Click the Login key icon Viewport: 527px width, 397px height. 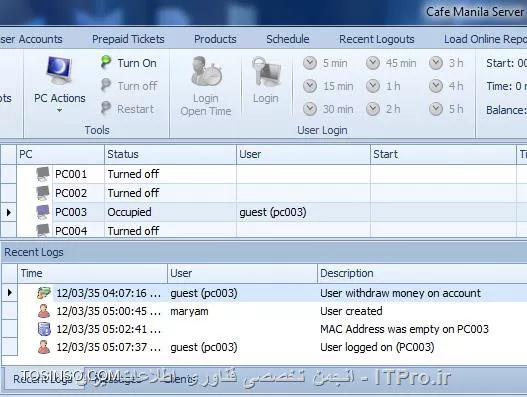tap(266, 72)
